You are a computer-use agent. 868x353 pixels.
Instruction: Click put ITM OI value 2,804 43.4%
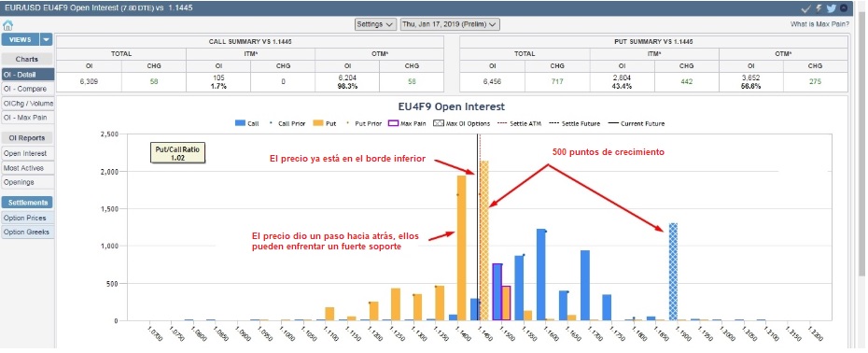pos(622,81)
